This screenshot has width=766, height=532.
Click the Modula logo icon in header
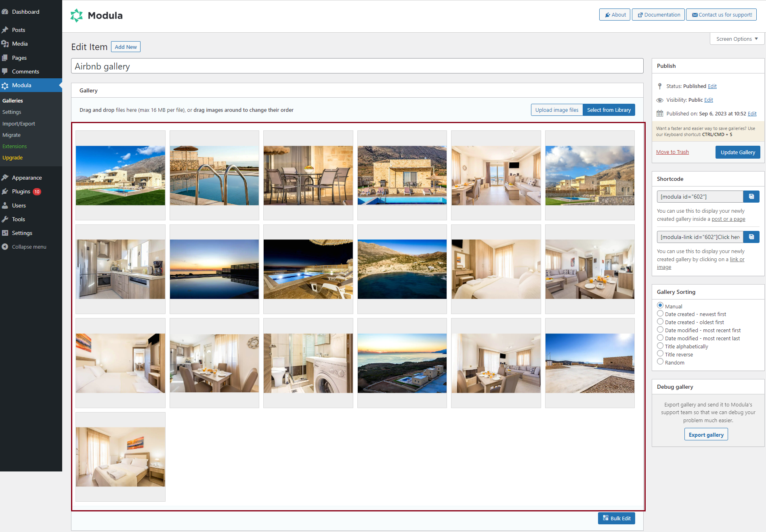76,15
